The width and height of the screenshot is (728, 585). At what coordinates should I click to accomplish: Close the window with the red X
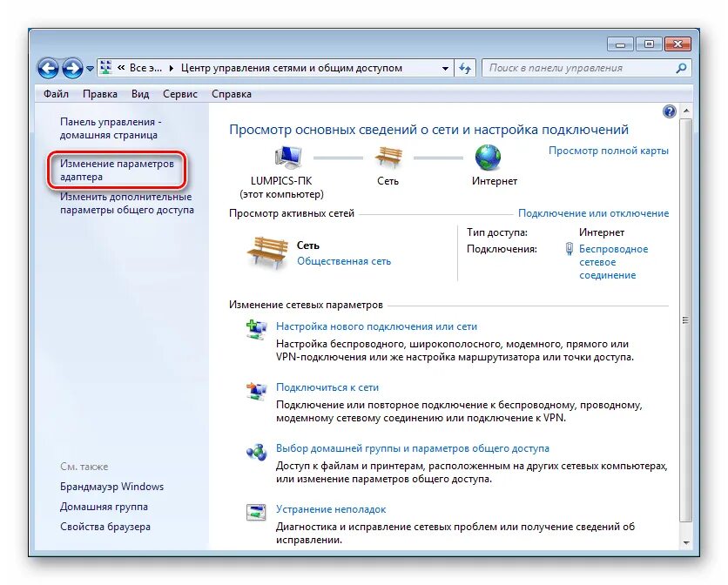(x=677, y=44)
